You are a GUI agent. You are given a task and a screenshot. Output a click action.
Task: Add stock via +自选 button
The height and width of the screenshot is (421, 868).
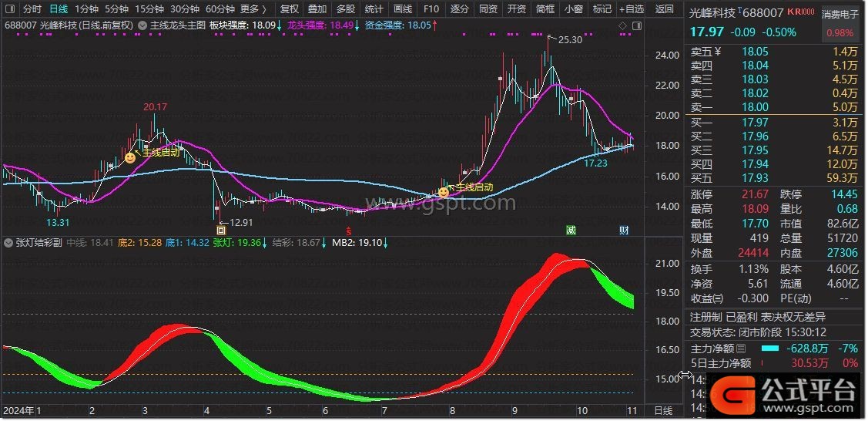[630, 9]
